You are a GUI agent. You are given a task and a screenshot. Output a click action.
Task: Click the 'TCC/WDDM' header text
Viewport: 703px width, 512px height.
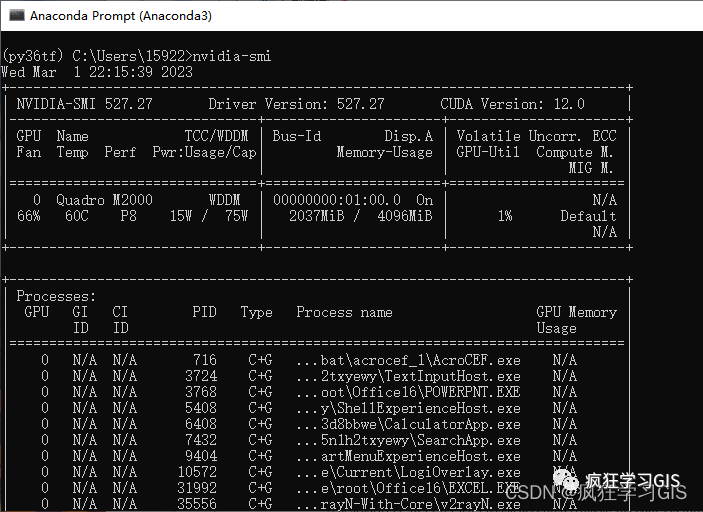[217, 136]
